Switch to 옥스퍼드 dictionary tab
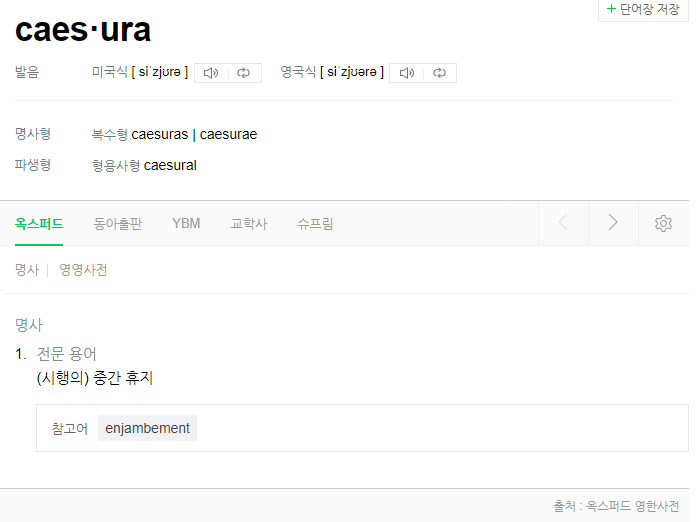 [39, 224]
